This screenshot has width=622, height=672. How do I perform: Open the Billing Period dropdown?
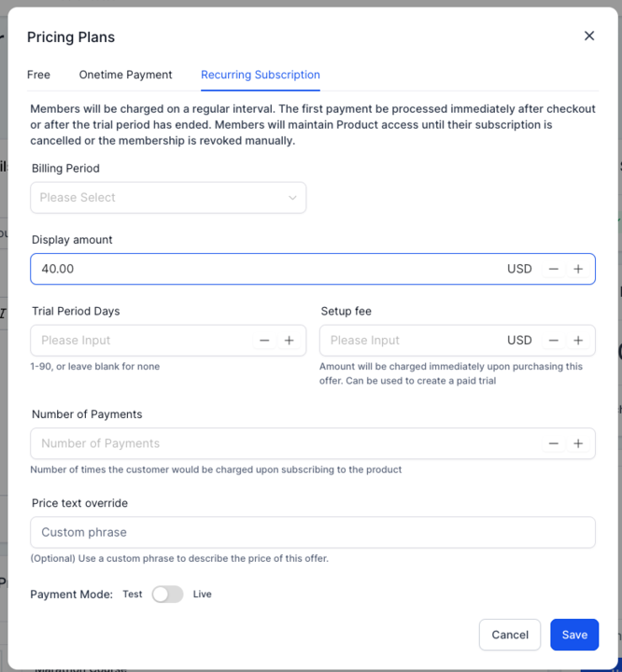click(x=168, y=198)
